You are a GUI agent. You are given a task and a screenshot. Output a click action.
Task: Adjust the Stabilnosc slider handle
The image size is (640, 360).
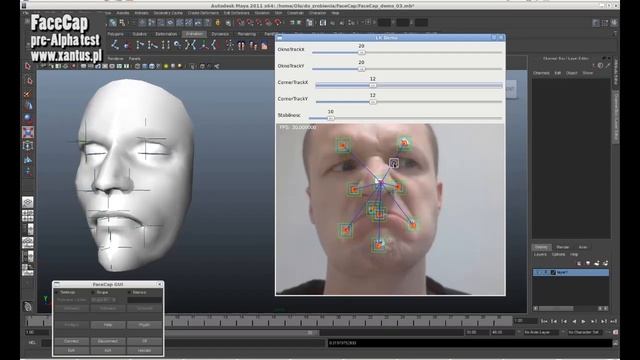pyautogui.click(x=331, y=118)
